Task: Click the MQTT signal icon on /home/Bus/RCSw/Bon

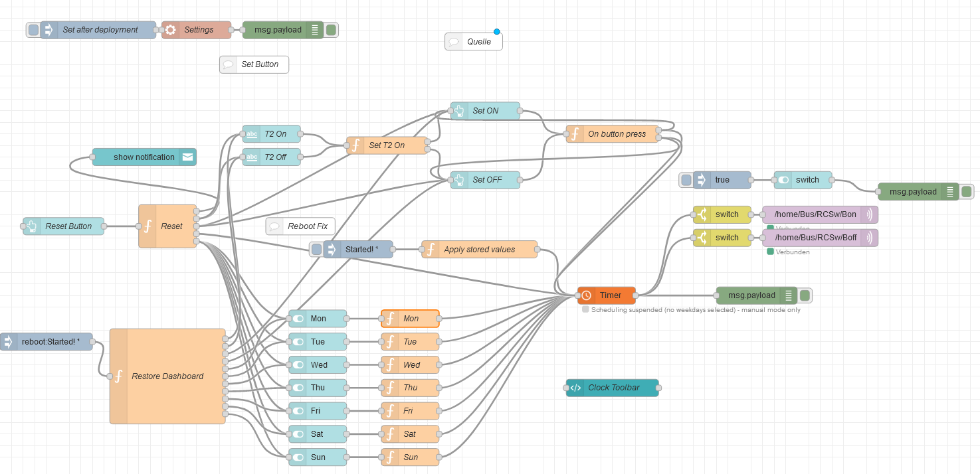Action: tap(869, 214)
